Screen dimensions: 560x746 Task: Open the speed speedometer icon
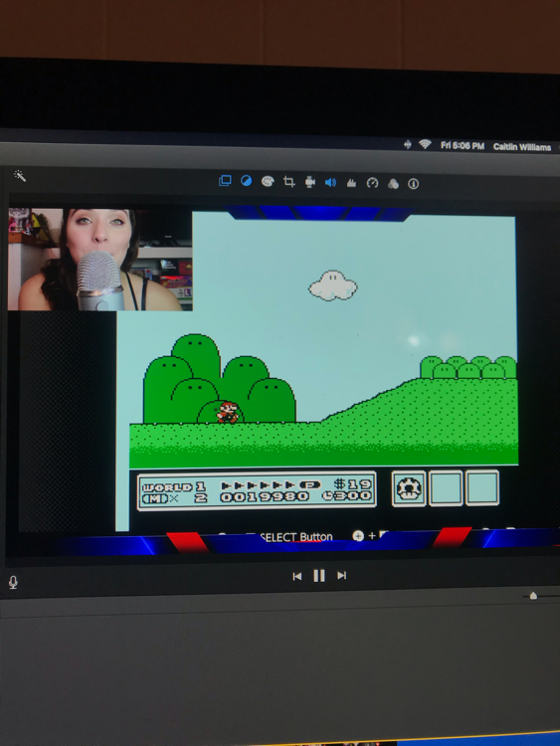[372, 183]
